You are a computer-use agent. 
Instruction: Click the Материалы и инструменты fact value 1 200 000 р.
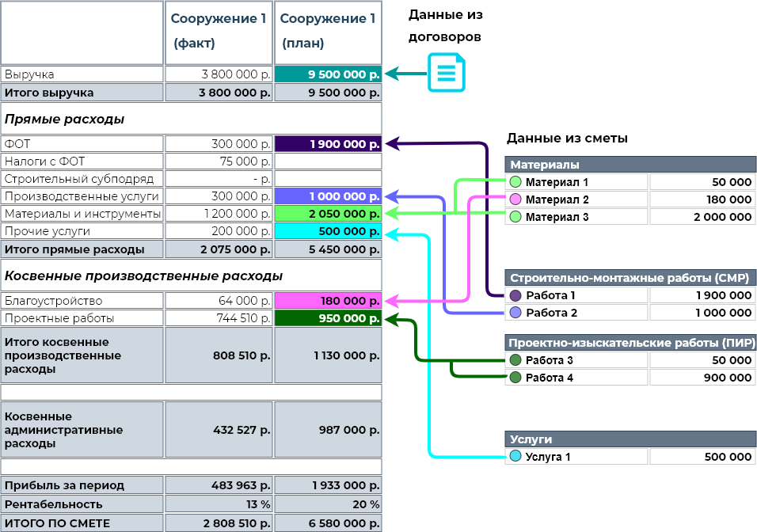219,214
